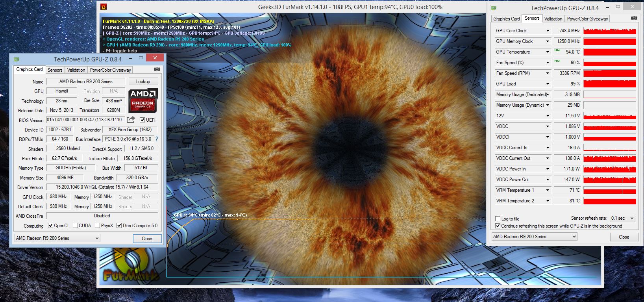Toggle the CUDA checkbox
Viewport: 644px width, 302px height.
[x=75, y=226]
